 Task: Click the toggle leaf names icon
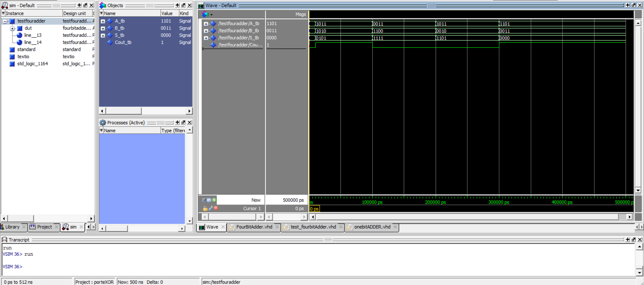tap(204, 200)
